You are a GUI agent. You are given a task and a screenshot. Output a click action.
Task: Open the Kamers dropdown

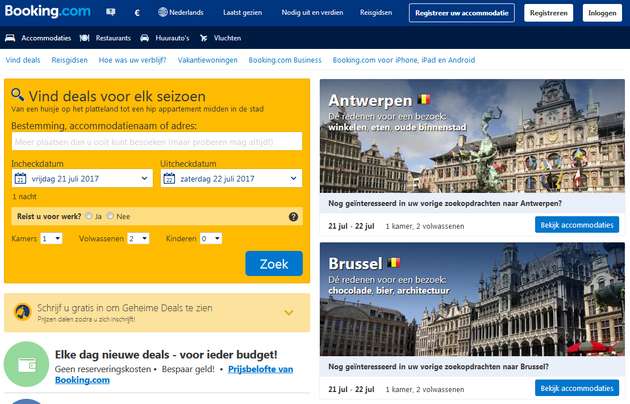[x=51, y=239]
